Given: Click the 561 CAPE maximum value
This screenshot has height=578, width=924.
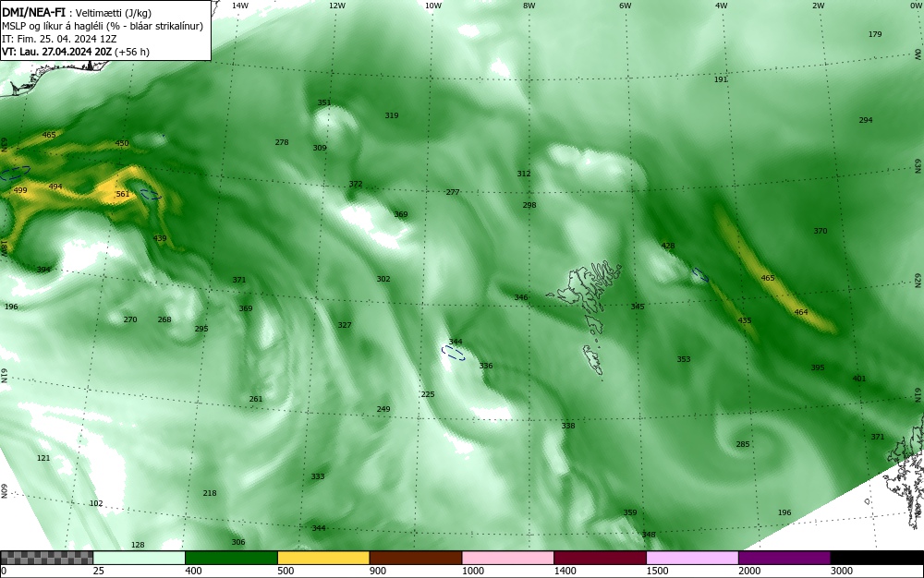Looking at the screenshot, I should tap(123, 194).
